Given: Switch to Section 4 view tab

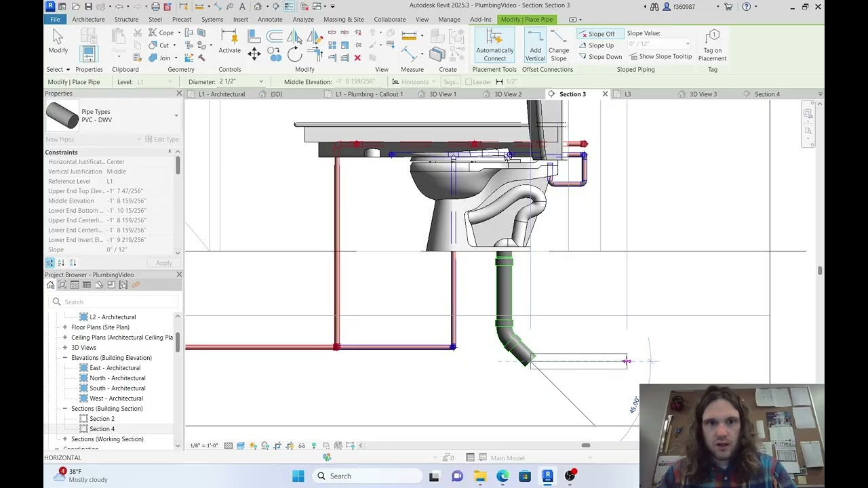Looking at the screenshot, I should [x=767, y=94].
